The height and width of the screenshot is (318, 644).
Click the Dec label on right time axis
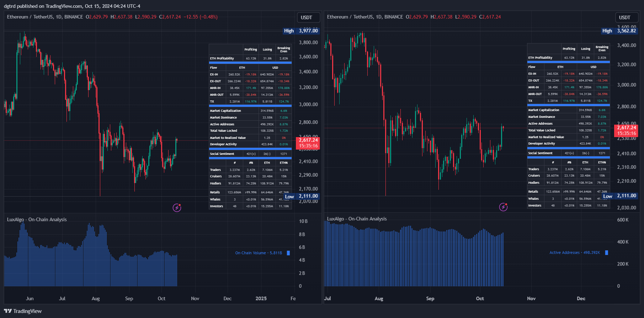coord(581,298)
